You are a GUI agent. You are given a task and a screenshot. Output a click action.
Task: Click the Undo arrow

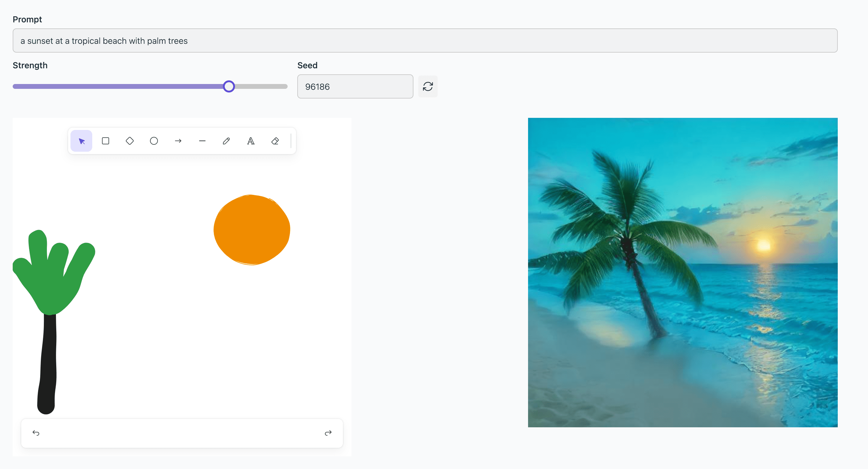tap(36, 433)
